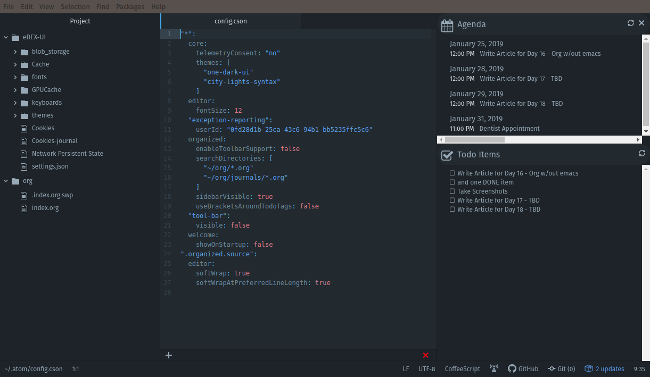
Task: Click the plus icon below editor
Action: tap(169, 355)
